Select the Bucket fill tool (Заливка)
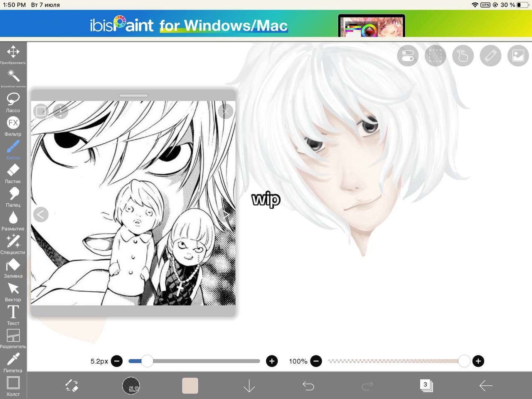This screenshot has width=532, height=399. point(13,268)
